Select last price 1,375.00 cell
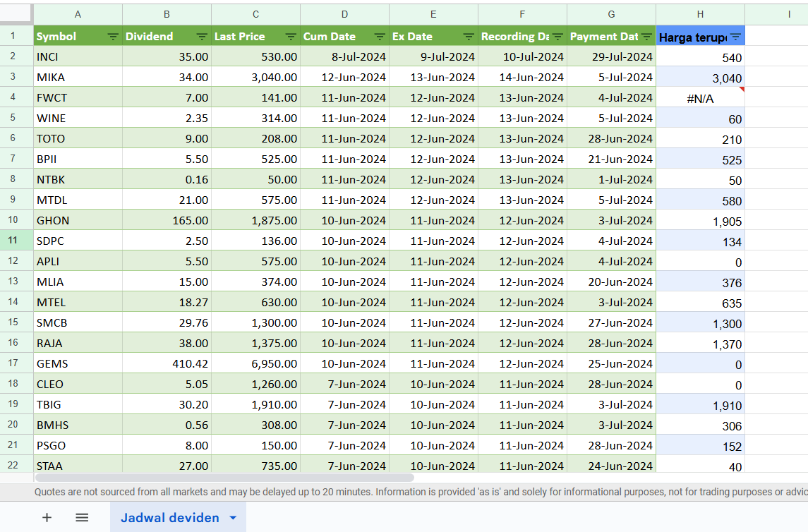Screen dimensions: 808x532 point(255,343)
